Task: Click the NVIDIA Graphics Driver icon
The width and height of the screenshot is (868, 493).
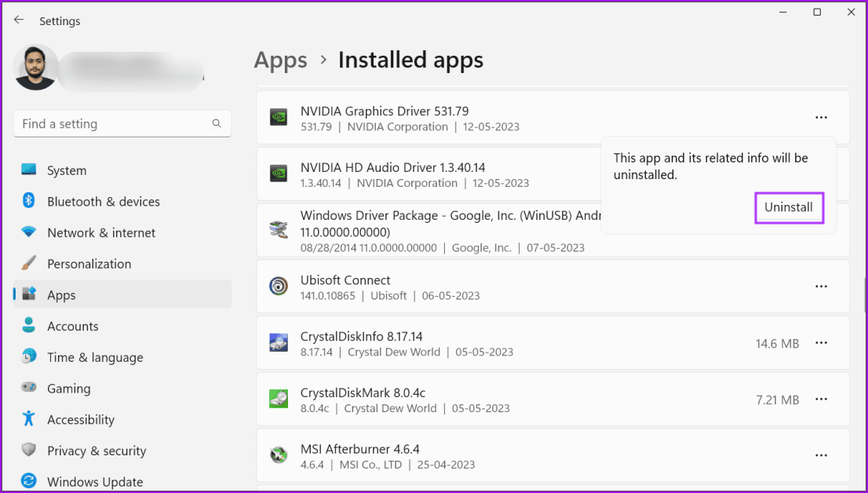Action: 278,119
